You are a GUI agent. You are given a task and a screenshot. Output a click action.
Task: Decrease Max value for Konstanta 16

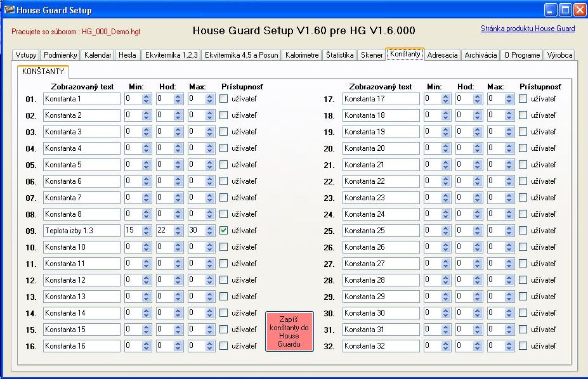209,349
